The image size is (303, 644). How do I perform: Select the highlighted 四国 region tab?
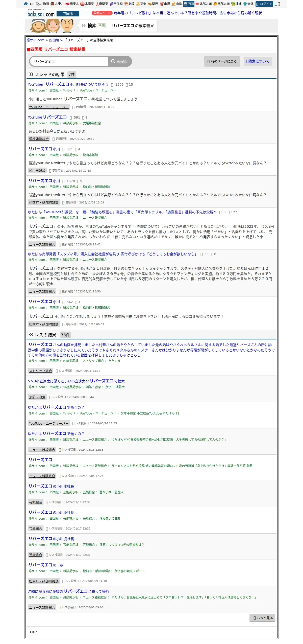tap(189, 4)
